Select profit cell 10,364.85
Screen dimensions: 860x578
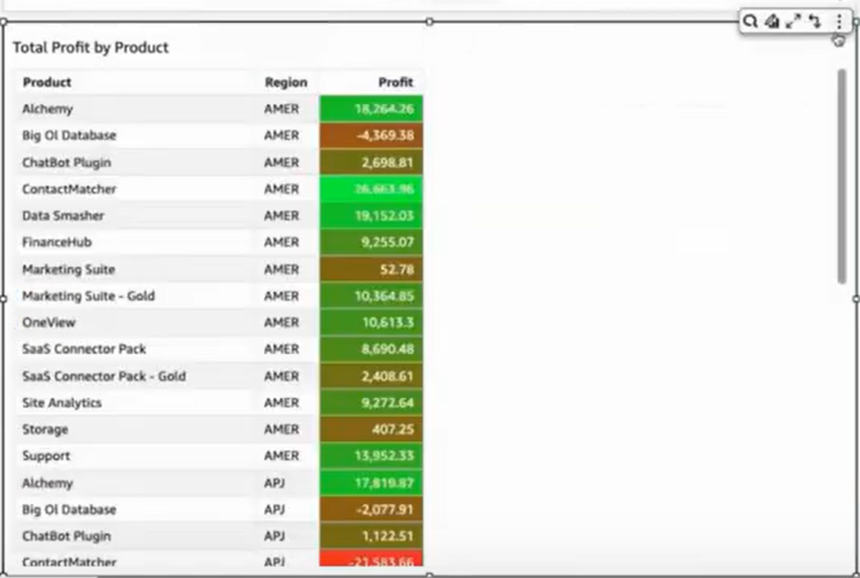point(371,296)
